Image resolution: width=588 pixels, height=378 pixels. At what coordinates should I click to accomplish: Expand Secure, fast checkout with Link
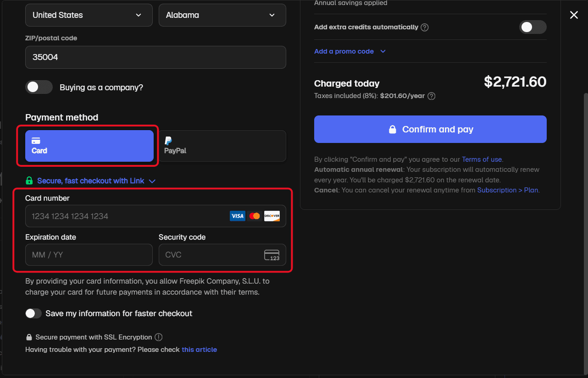pos(96,181)
